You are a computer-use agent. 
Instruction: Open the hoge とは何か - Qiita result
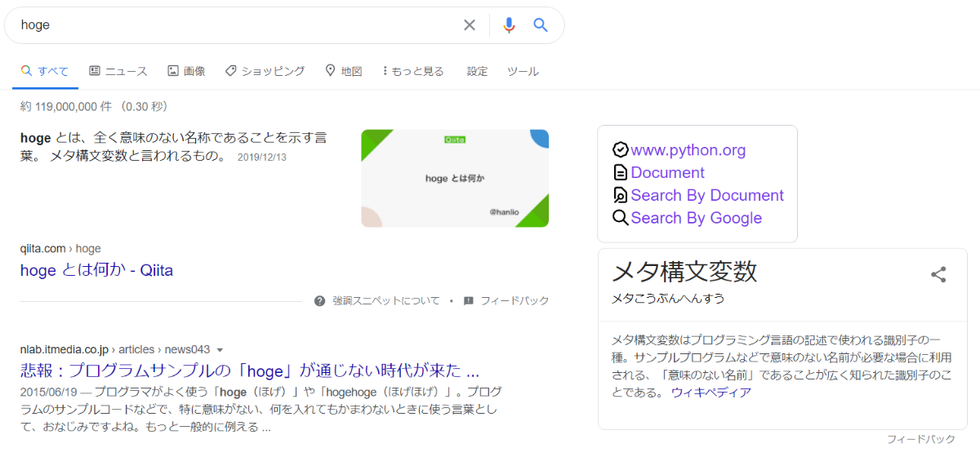point(96,270)
